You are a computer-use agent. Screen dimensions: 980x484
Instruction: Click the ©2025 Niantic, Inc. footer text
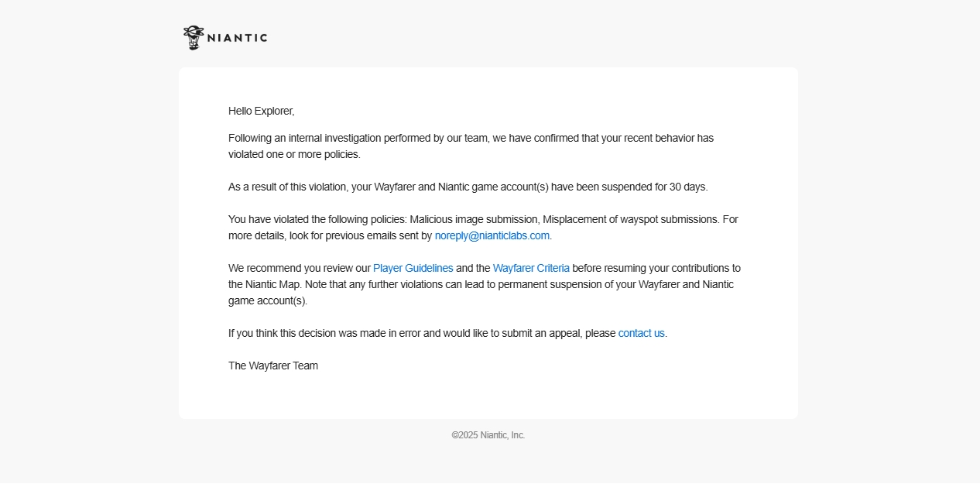coord(488,435)
